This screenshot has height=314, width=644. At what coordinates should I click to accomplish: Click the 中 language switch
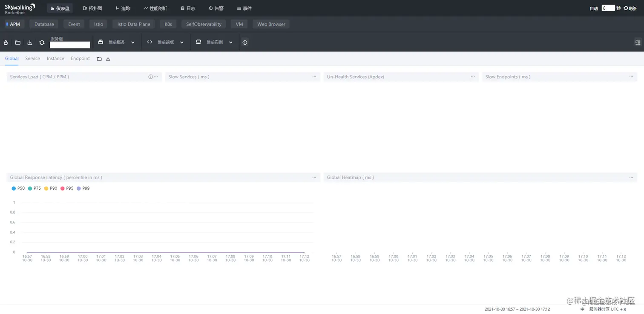click(582, 309)
